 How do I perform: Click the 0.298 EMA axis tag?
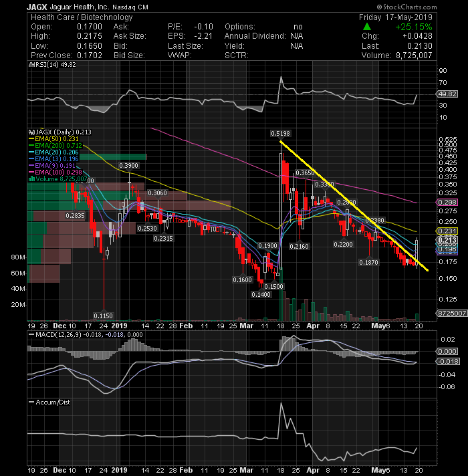click(x=447, y=202)
